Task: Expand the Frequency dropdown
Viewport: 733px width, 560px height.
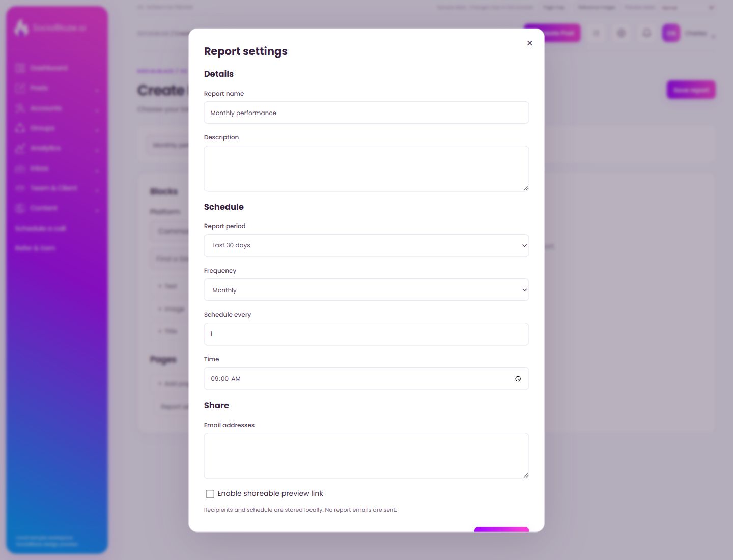Action: pos(366,290)
